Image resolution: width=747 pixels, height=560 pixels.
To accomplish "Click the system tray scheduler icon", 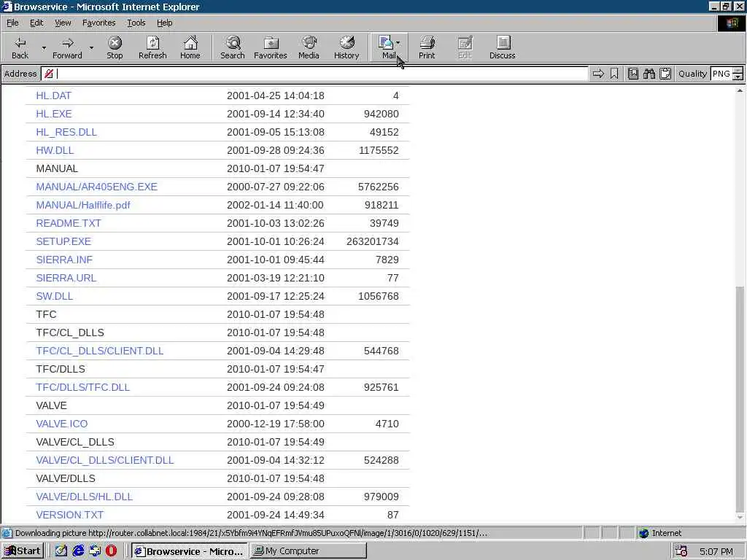I will (682, 551).
